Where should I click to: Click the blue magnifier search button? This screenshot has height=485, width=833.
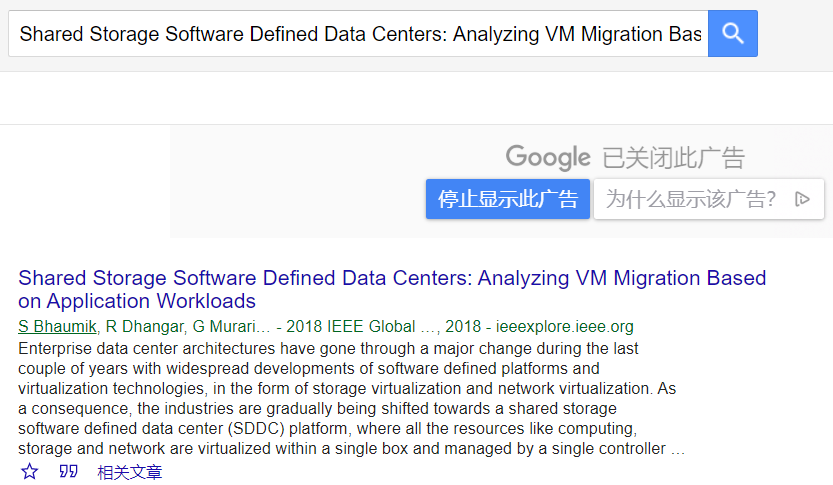click(x=732, y=34)
